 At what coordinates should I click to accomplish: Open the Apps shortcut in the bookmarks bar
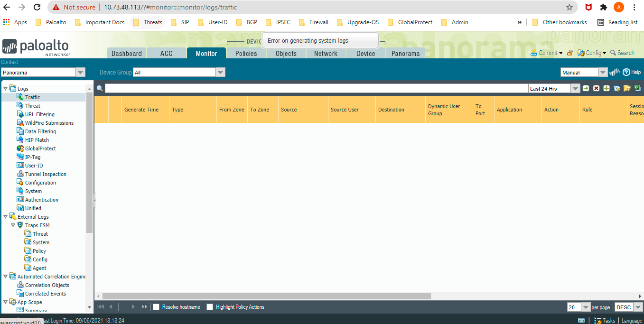15,22
